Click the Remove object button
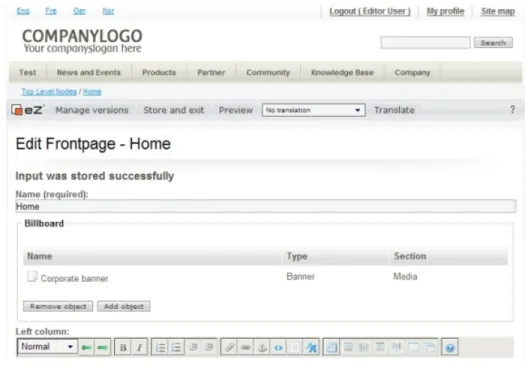525x369 pixels. coord(58,306)
